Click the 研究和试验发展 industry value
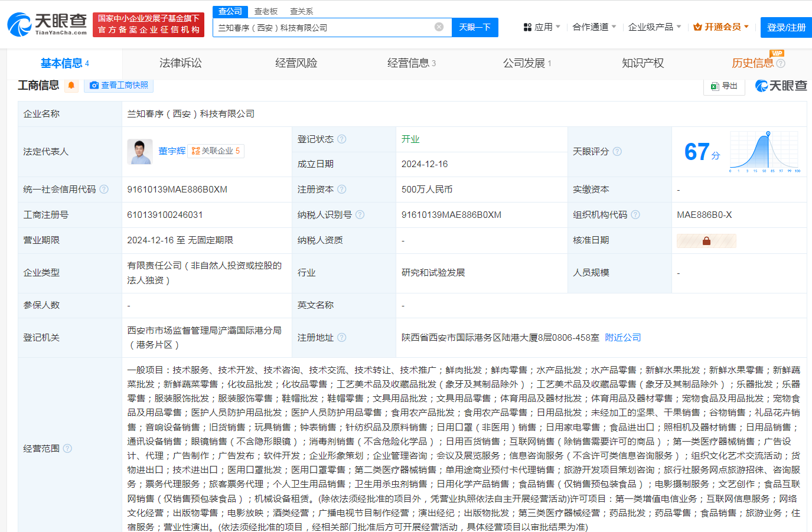The image size is (812, 532). (x=433, y=273)
